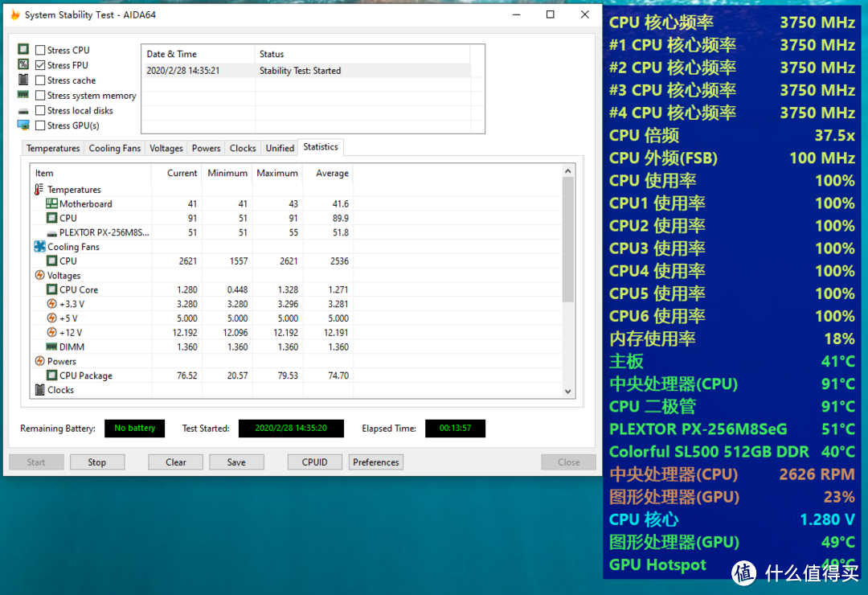Switch to the Cooling Fans tab
868x595 pixels.
click(115, 148)
